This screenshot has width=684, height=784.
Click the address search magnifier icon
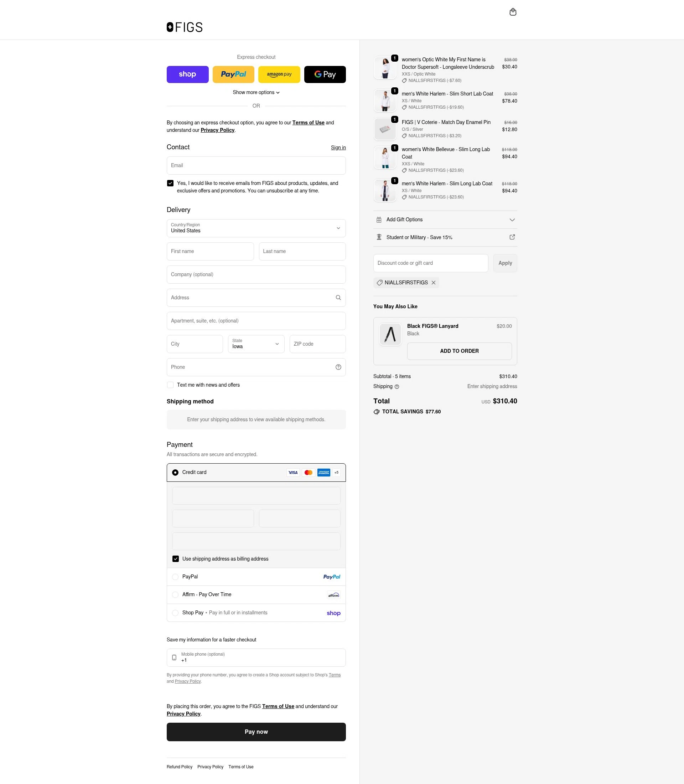(x=338, y=298)
